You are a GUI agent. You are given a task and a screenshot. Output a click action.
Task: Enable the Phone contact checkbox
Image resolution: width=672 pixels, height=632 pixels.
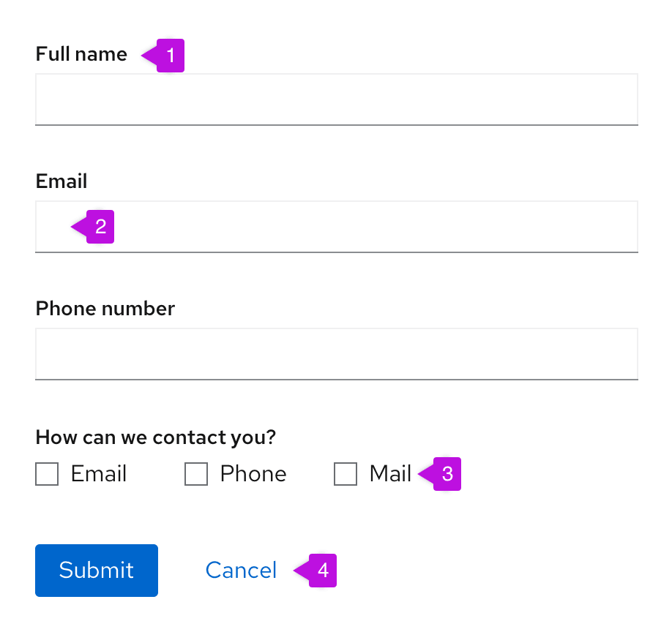(x=196, y=474)
